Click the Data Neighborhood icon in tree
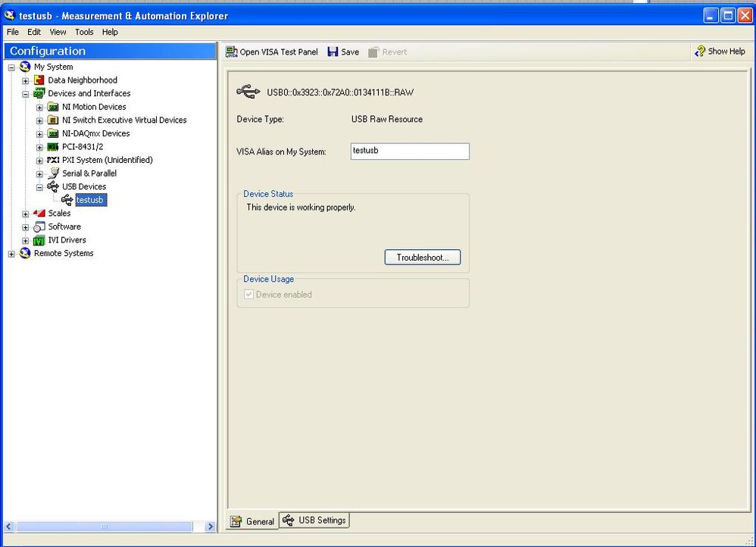 pos(39,80)
